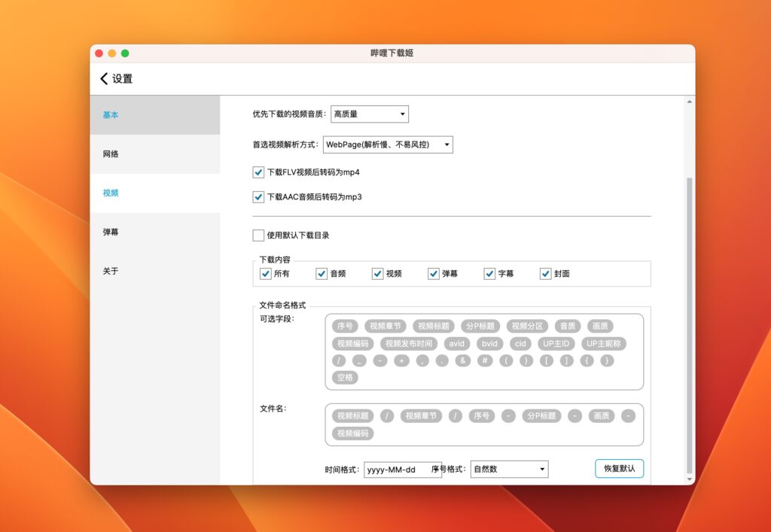Open the 首选视频解析方式 dropdown
771x532 pixels.
click(387, 144)
